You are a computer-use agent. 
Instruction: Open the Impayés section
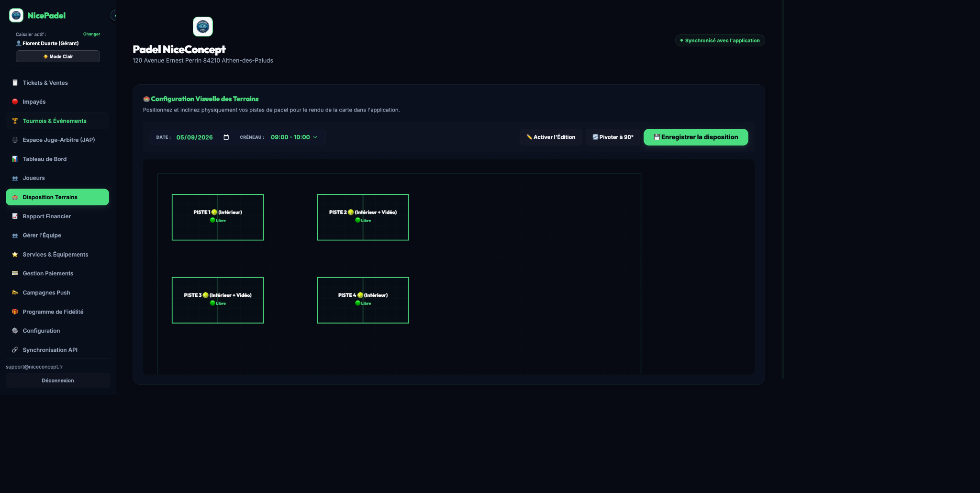click(x=57, y=102)
